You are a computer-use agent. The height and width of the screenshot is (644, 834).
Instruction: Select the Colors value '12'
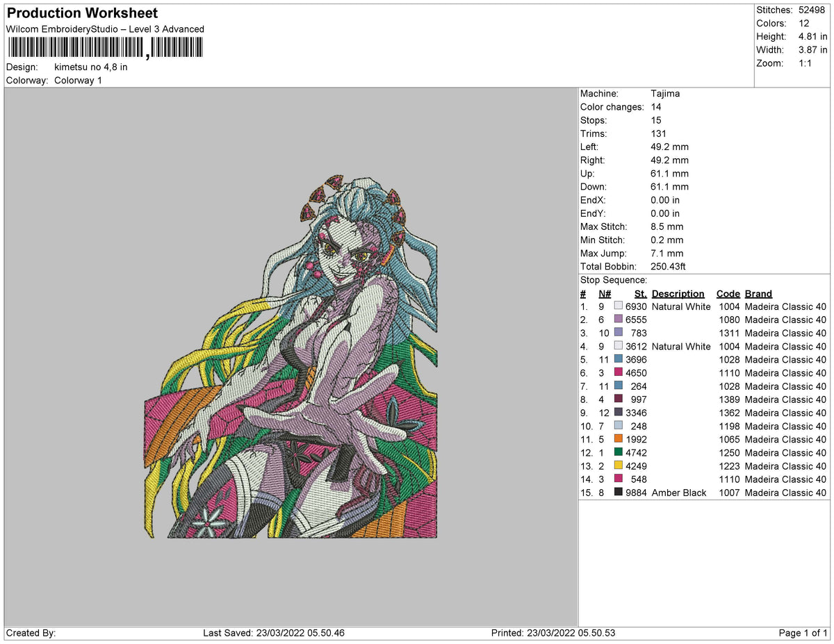pyautogui.click(x=805, y=23)
